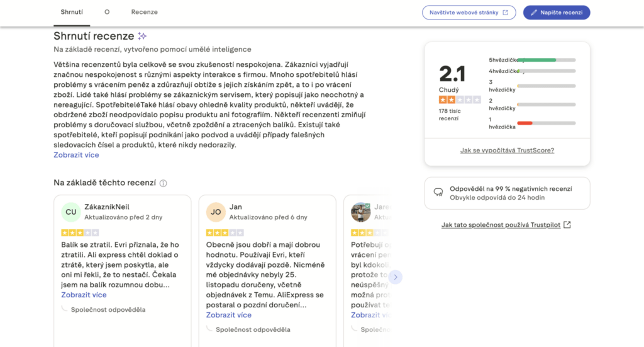Click the CU avatar of ZákazníkNeil
644x347 pixels.
point(71,212)
